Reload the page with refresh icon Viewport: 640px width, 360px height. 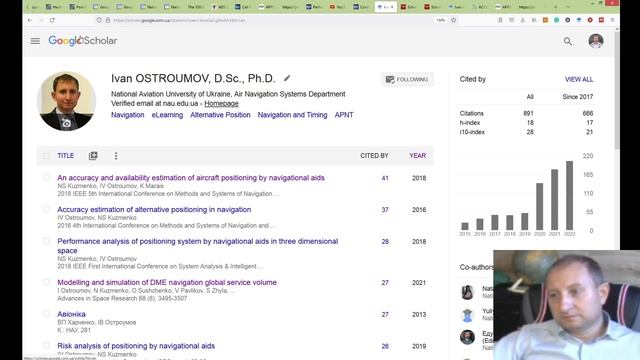(52, 20)
